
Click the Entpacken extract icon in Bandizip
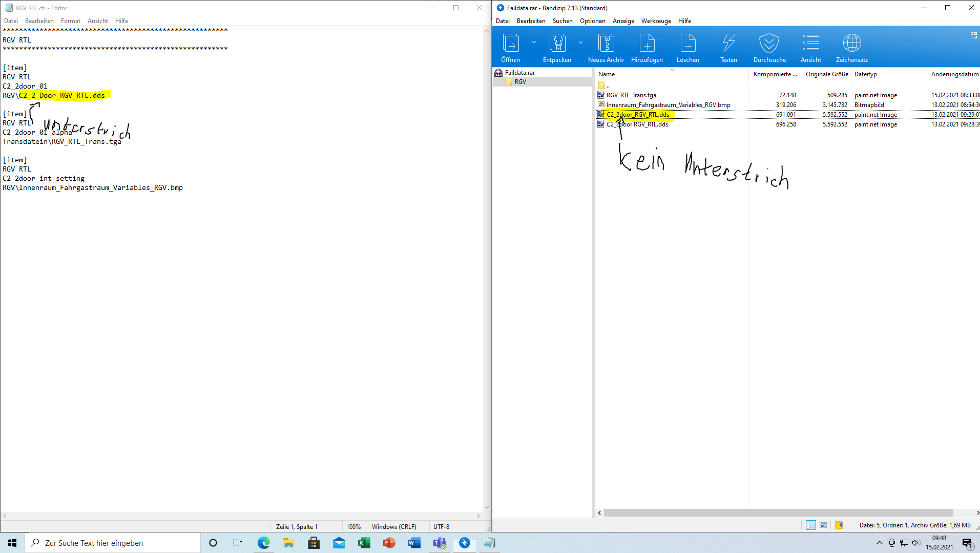point(557,44)
